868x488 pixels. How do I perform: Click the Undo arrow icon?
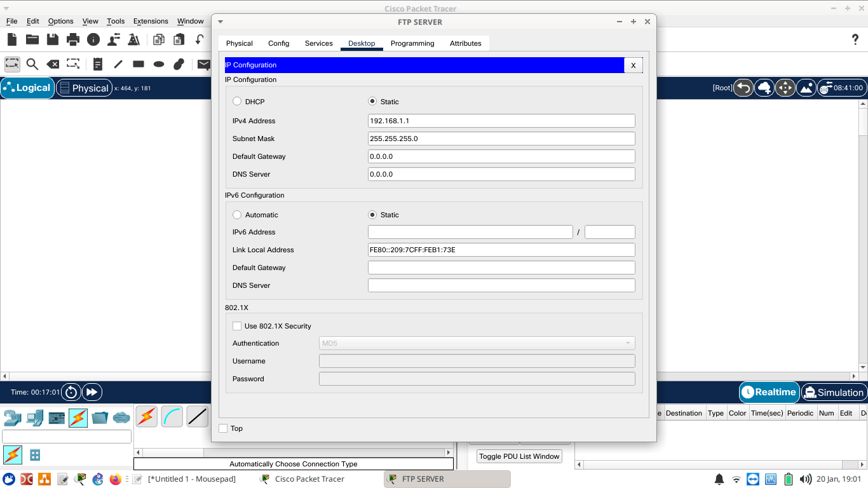199,39
